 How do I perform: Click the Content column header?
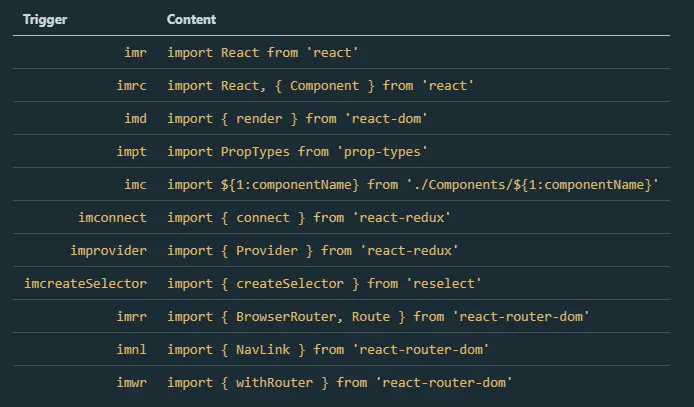[191, 20]
